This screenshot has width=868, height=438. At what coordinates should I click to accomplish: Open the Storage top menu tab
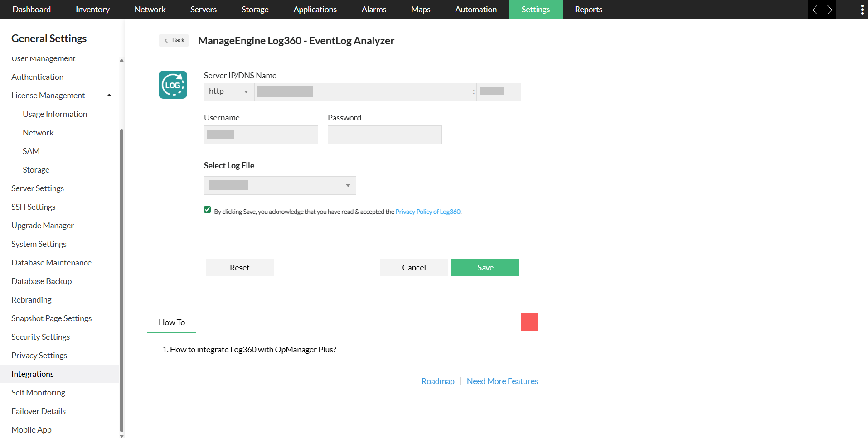(255, 10)
